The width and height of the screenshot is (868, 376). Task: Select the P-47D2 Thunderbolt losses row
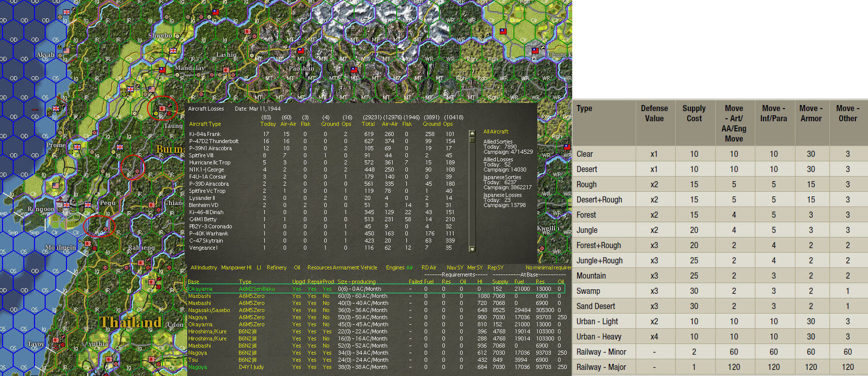pyautogui.click(x=322, y=141)
